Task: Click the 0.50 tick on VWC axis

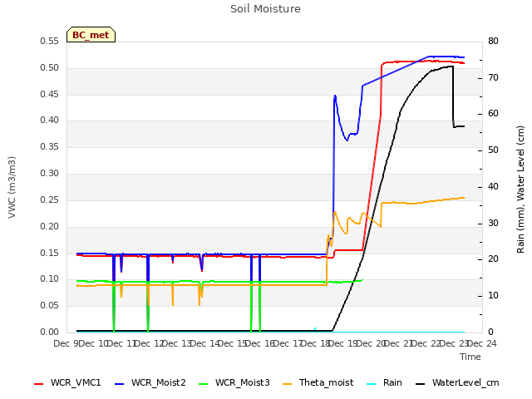Action: click(50, 68)
